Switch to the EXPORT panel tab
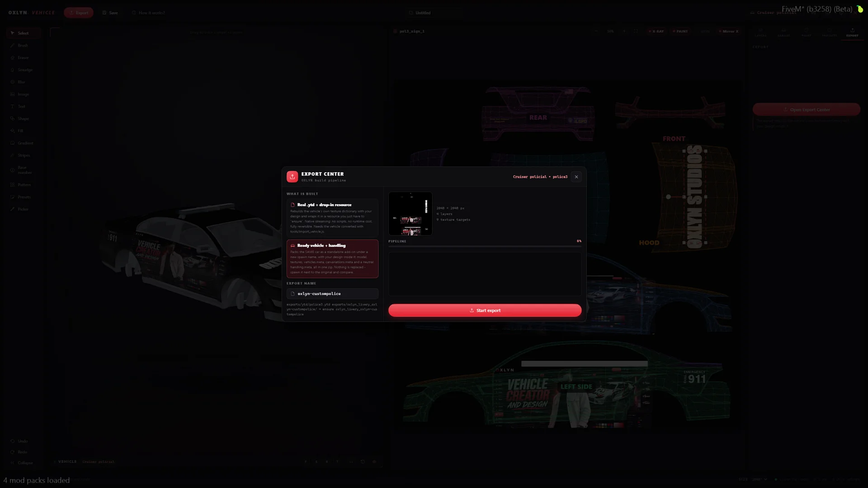This screenshot has width=868, height=488. click(852, 33)
